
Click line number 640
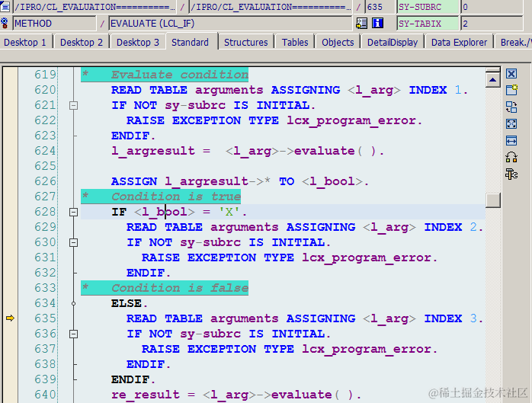pos(45,395)
